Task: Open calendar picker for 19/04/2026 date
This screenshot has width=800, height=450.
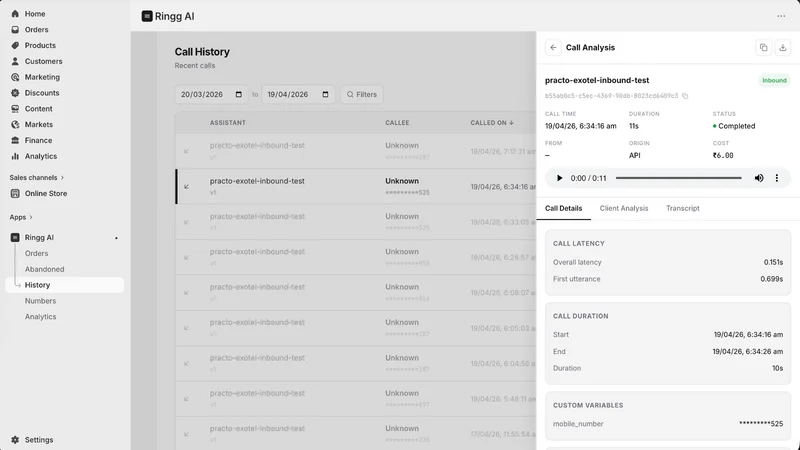Action: click(325, 94)
